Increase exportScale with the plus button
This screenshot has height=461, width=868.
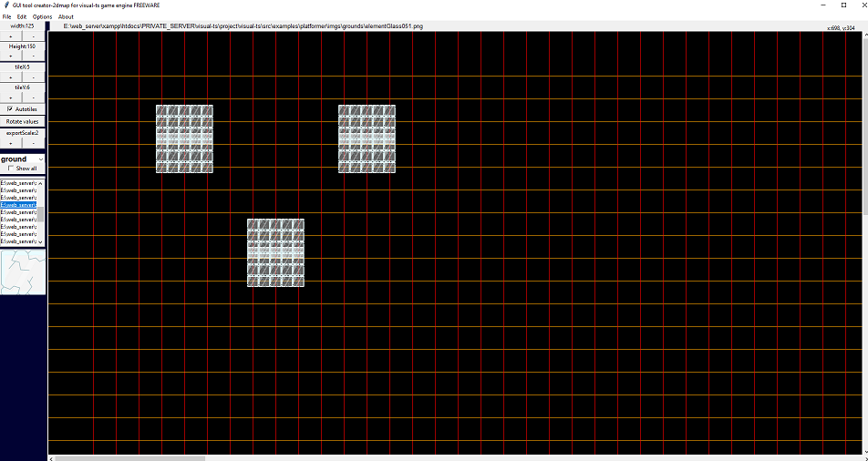coord(11,143)
